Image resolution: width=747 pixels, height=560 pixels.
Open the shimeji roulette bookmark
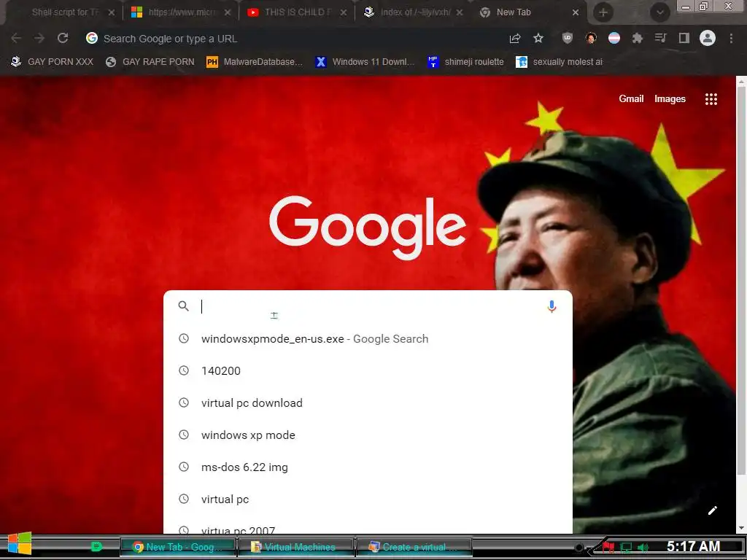(465, 62)
